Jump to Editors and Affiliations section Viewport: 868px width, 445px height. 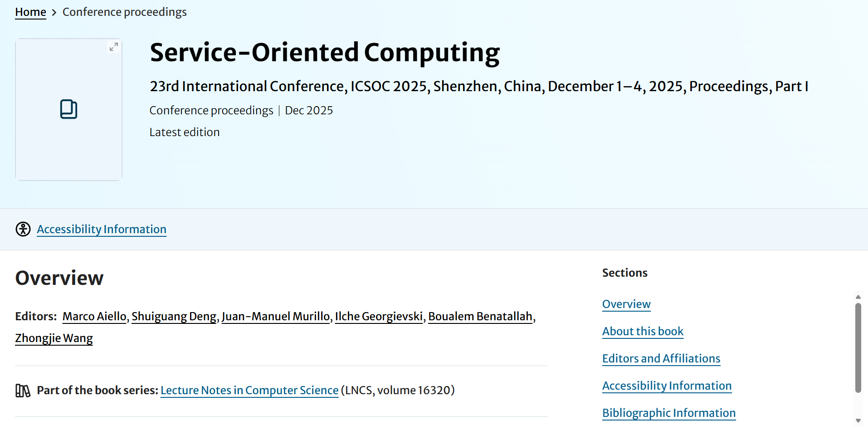coord(661,358)
